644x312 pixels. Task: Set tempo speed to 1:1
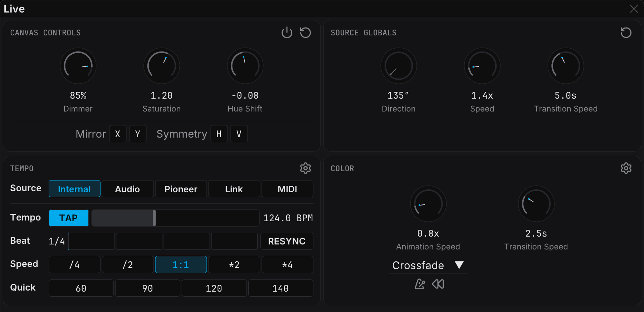pos(181,264)
